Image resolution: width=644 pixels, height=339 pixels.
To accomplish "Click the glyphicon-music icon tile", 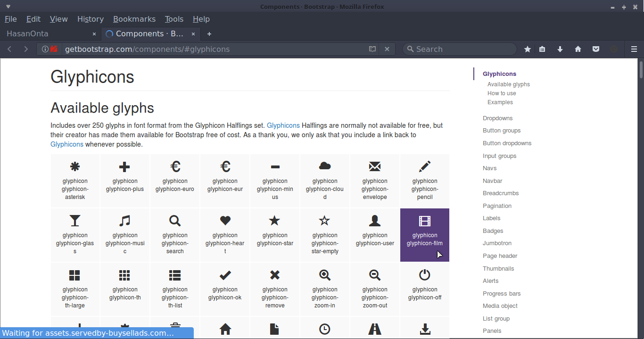I will pyautogui.click(x=125, y=235).
